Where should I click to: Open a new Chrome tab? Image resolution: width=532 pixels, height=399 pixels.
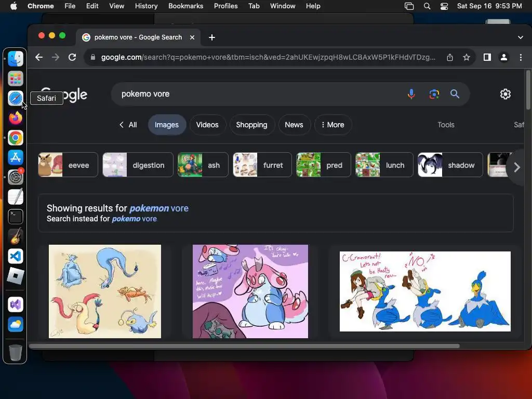tap(212, 37)
